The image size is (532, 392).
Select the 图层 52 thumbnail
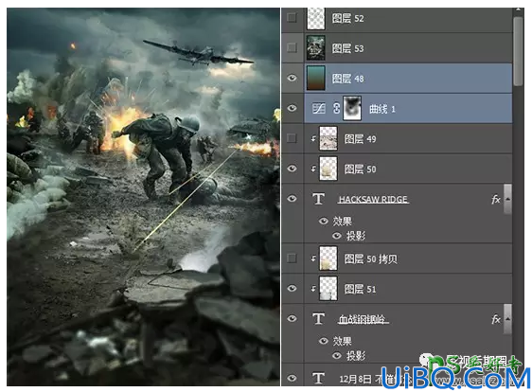click(x=315, y=18)
